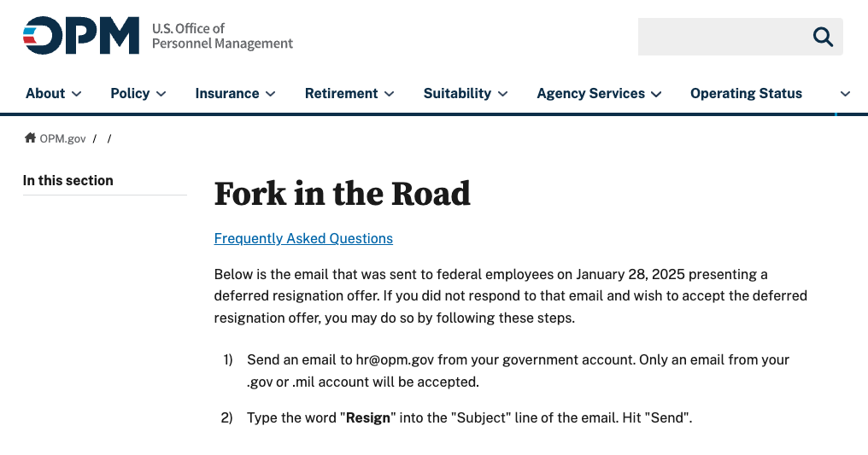Screen dimensions: 868x455
Task: Click the U.S. Office of Personnel Management text
Action: [x=222, y=36]
